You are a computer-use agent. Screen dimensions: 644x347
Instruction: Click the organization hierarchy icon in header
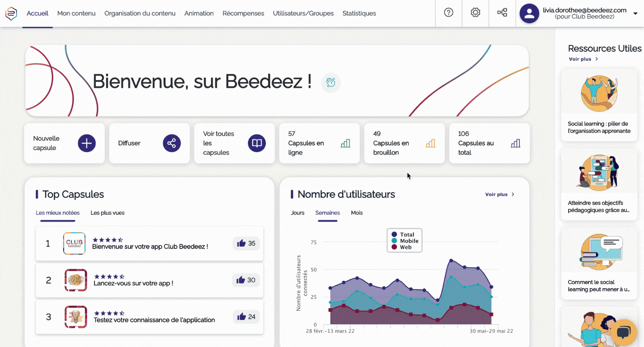502,13
